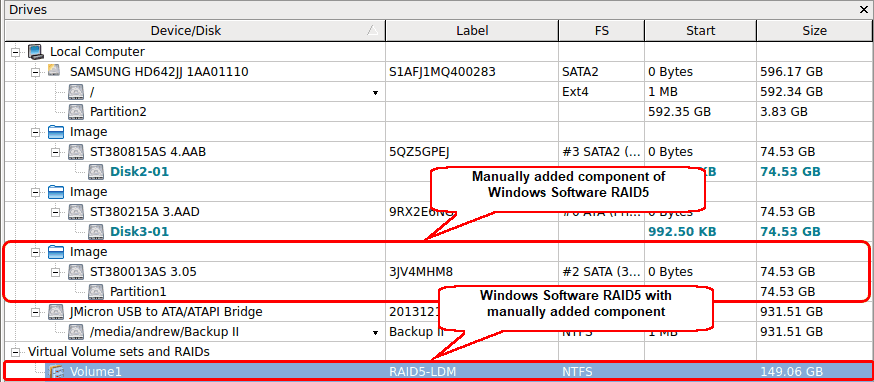The image size is (874, 382).
Task: Sort by the Device/Disk column header
Action: pyautogui.click(x=195, y=31)
